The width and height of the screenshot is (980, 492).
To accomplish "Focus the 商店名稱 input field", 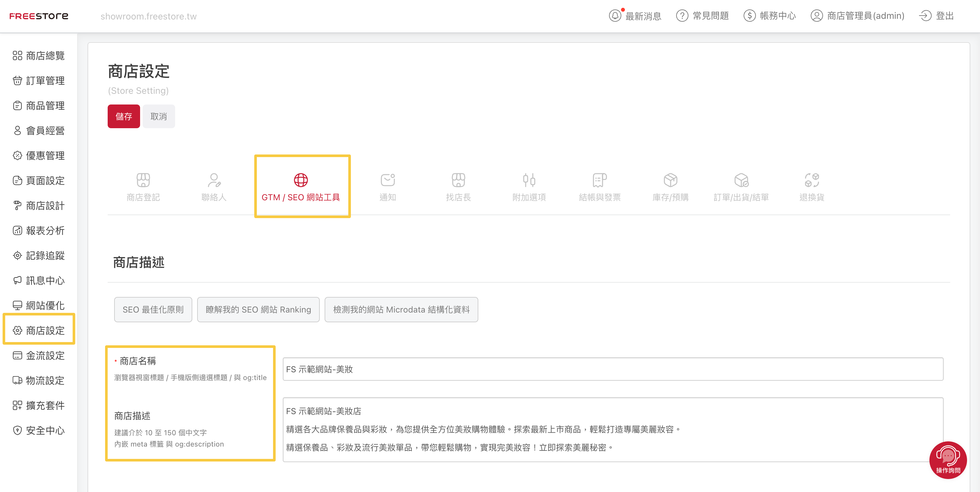I will [613, 369].
